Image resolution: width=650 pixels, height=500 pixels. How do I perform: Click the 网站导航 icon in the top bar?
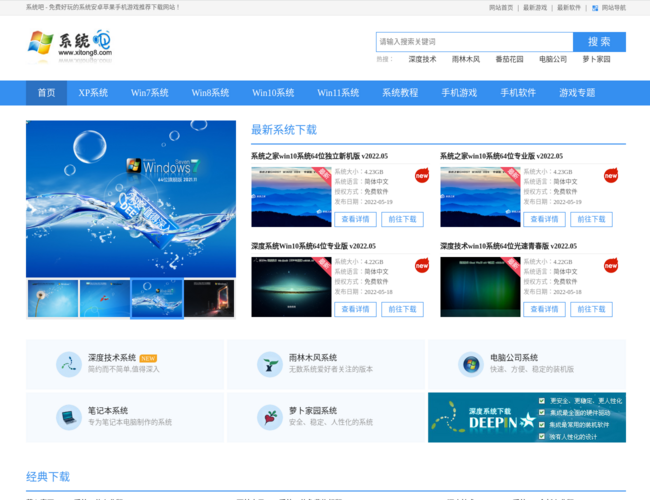[595, 8]
